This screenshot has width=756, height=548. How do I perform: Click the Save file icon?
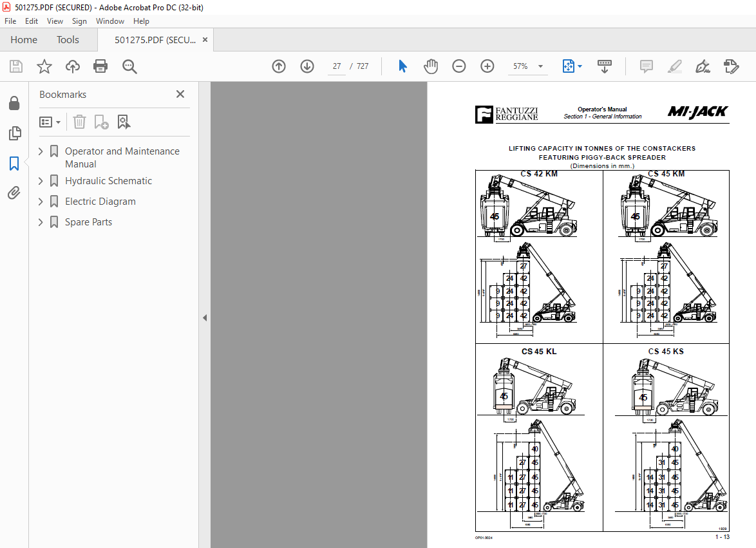click(x=16, y=66)
